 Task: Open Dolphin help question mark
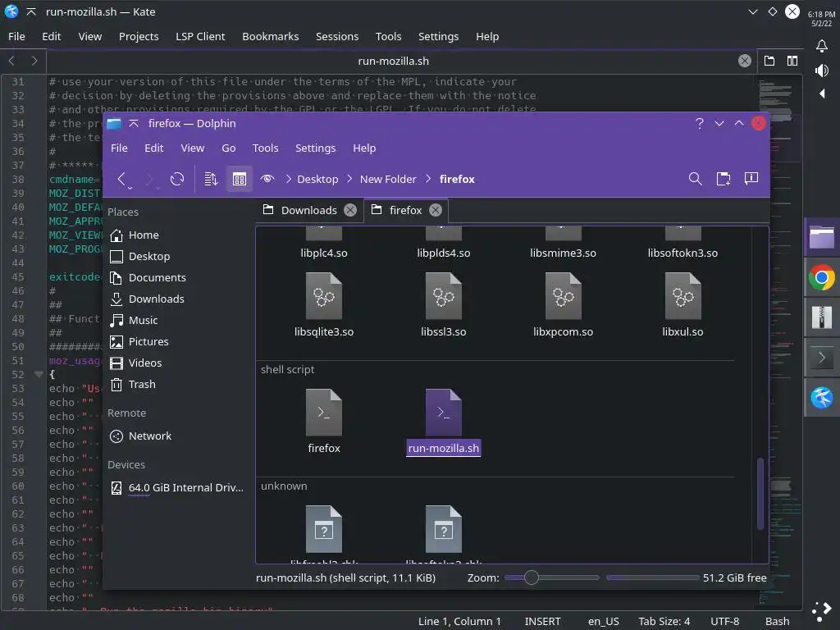pyautogui.click(x=699, y=123)
